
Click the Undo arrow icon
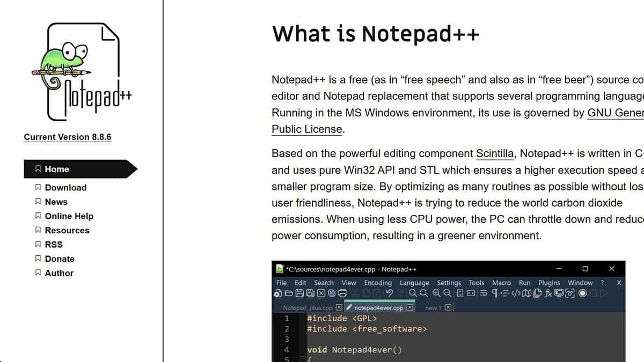click(x=390, y=293)
